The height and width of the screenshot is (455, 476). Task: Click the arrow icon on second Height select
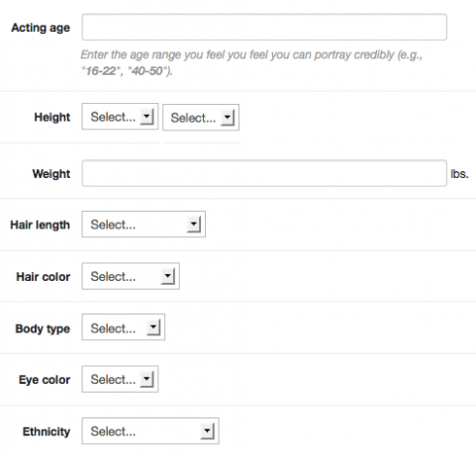pos(228,118)
